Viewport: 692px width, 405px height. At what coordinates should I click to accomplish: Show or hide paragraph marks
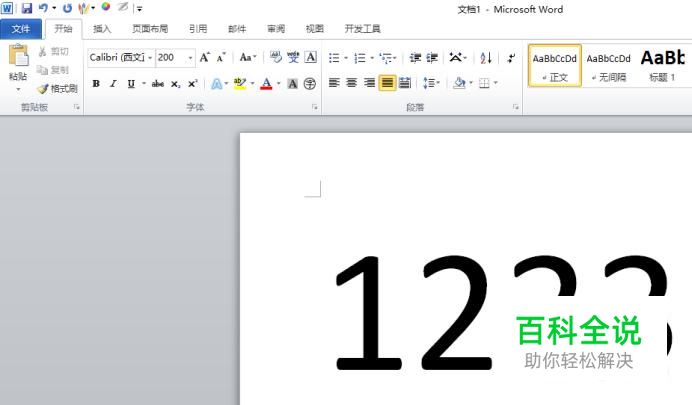(511, 58)
